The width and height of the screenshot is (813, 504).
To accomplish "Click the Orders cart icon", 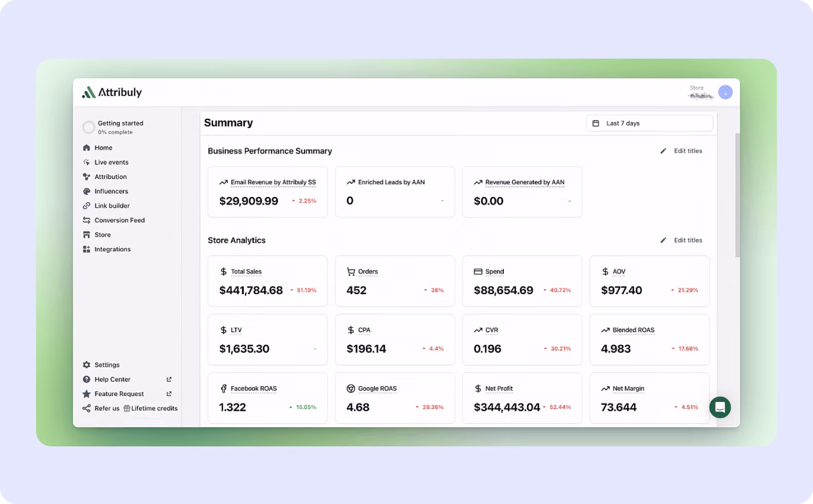I will click(351, 272).
